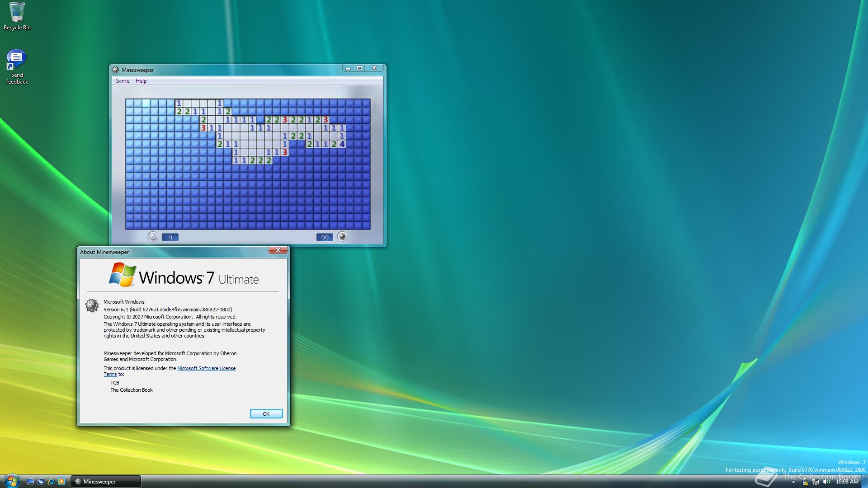Viewport: 868px width, 488px height.
Task: Close the Minesweeper window
Action: (x=374, y=68)
